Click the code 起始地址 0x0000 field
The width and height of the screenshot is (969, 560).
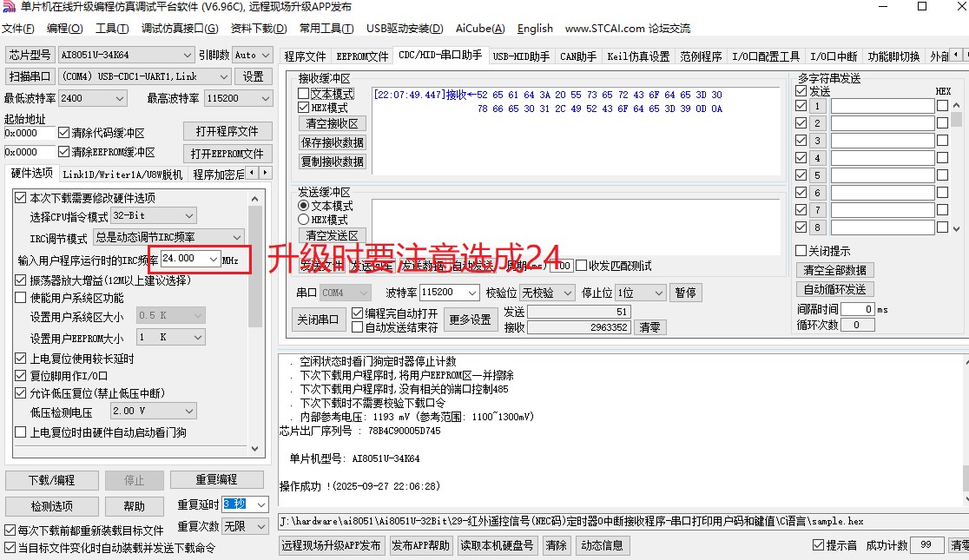point(30,133)
